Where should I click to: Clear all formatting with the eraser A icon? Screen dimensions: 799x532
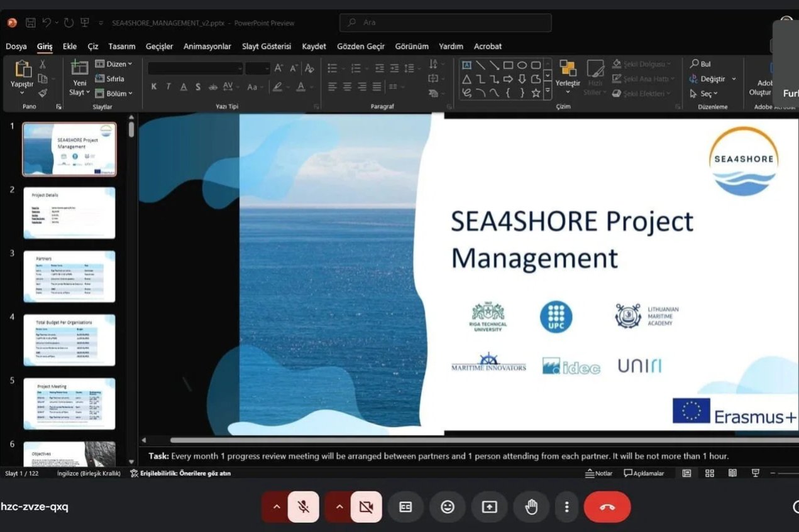click(309, 68)
